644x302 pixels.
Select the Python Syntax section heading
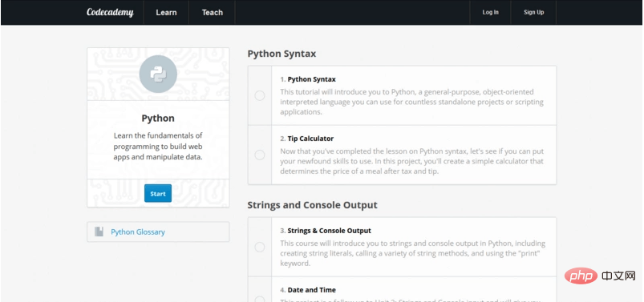[281, 54]
